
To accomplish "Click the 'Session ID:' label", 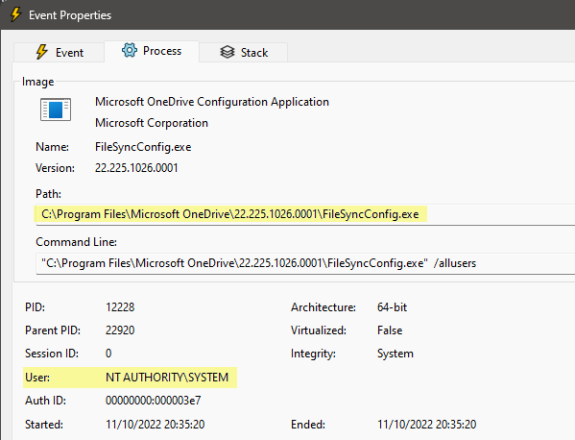I will click(52, 353).
